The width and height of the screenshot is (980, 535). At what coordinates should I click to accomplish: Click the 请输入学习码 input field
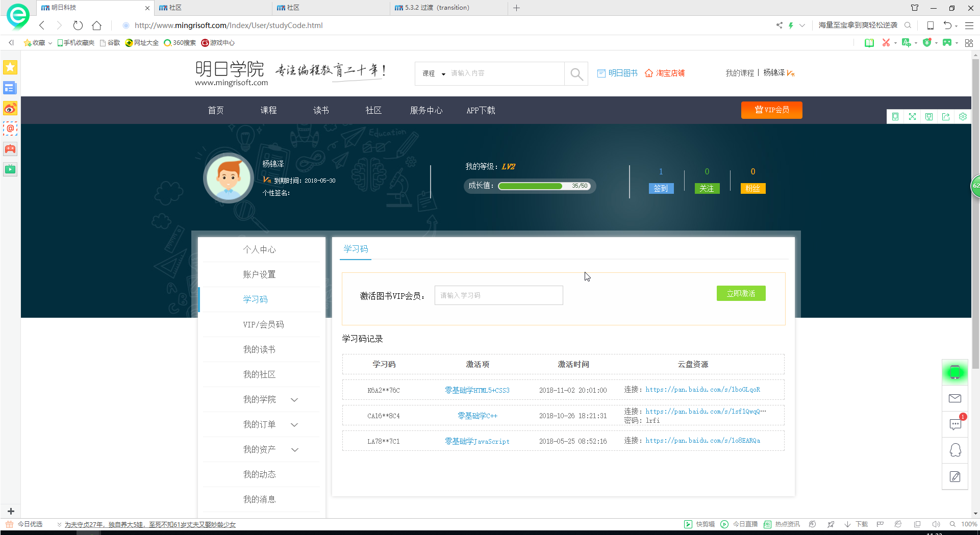pos(498,295)
